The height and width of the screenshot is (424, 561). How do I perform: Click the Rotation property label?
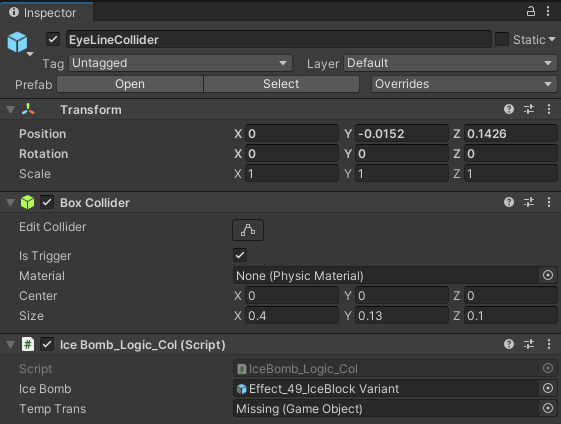tap(43, 154)
